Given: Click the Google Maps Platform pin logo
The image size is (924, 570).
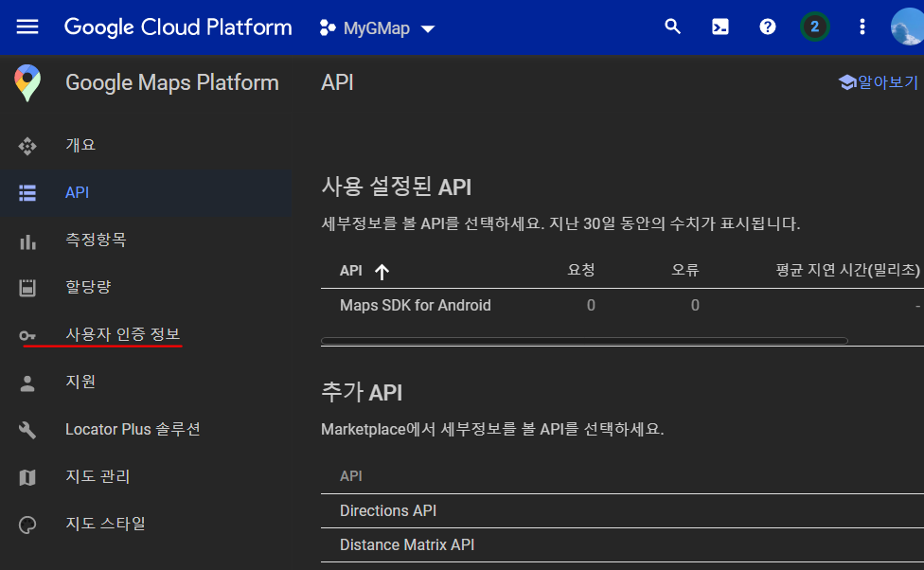Looking at the screenshot, I should 27,82.
